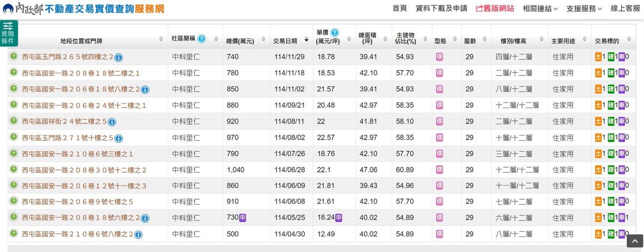This screenshot has height=252, width=644.
Task: Open the 相關連結 dropdown menu
Action: [x=540, y=9]
